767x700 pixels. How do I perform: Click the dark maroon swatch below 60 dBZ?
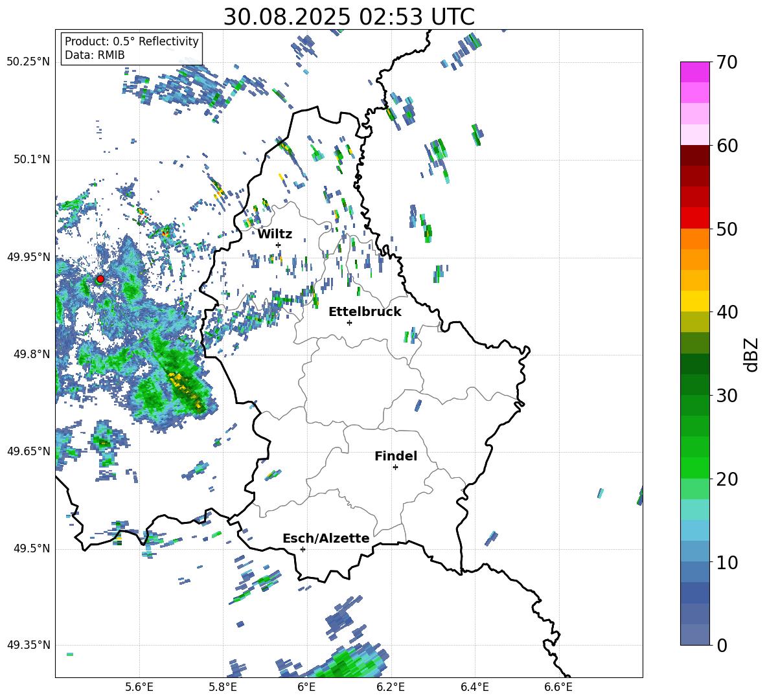695,155
